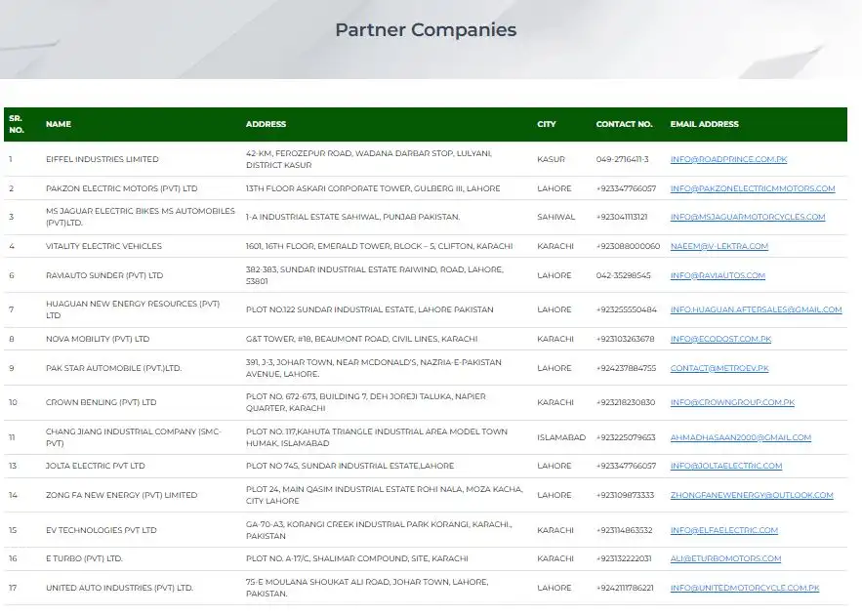The image size is (862, 616).
Task: Click the Emerald Tower Clifton address cell
Action: pos(380,246)
